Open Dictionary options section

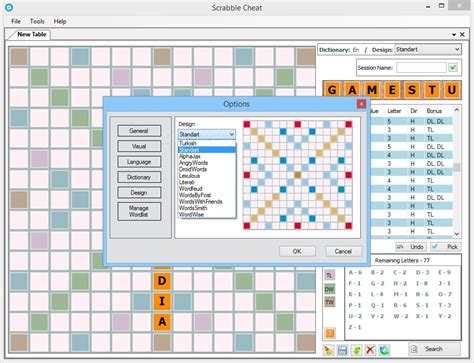[139, 177]
